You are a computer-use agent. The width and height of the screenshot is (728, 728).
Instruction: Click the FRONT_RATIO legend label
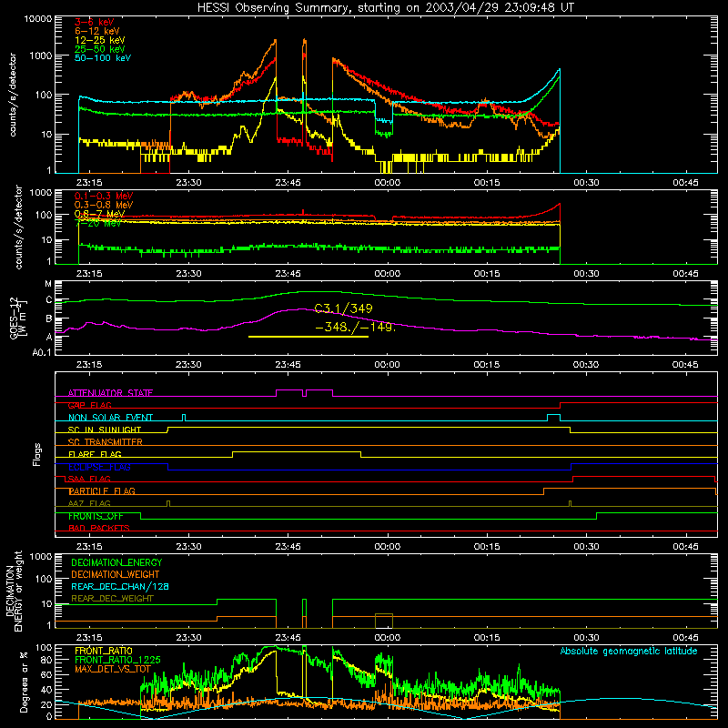[104, 651]
